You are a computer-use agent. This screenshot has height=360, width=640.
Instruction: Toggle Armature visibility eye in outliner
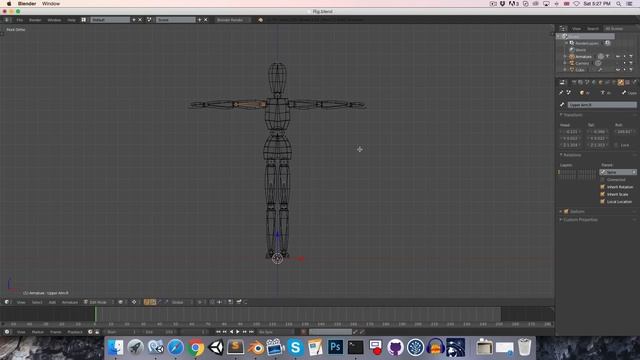[x=618, y=56]
